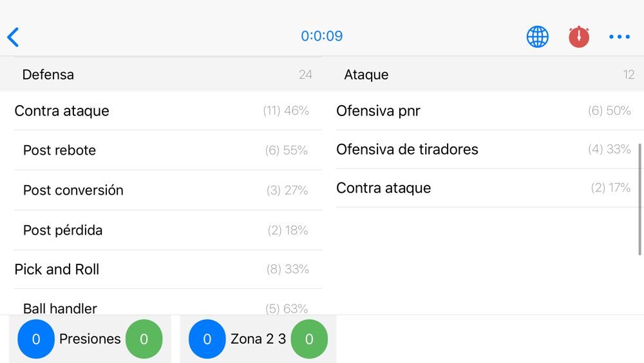Click the Ataque list vertical scrollbar

pos(640,199)
